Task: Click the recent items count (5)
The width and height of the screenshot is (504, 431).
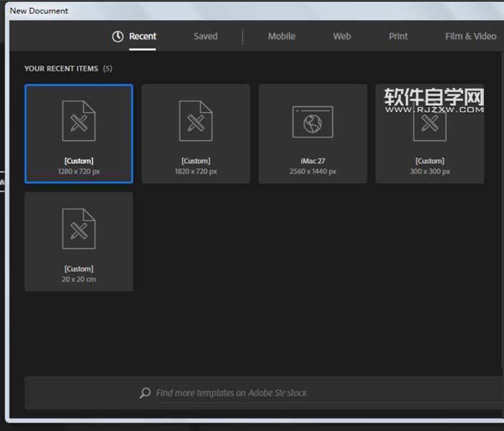Action: point(108,69)
